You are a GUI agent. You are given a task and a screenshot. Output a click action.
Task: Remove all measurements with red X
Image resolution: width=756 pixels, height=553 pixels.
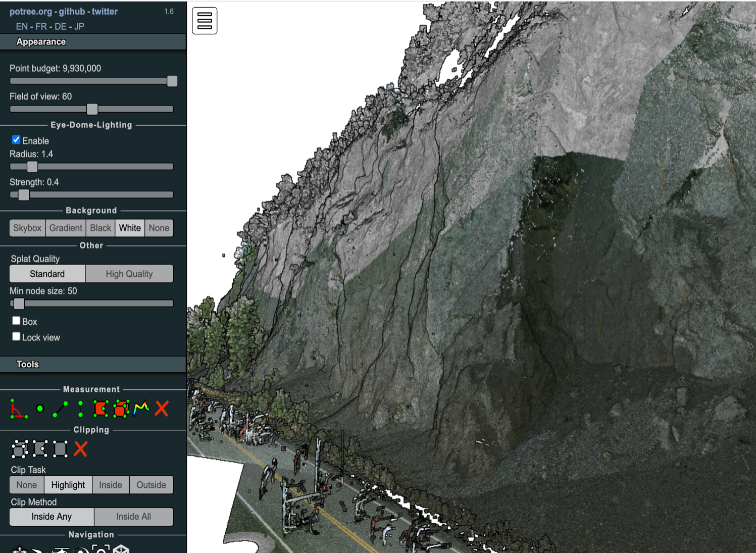click(162, 409)
